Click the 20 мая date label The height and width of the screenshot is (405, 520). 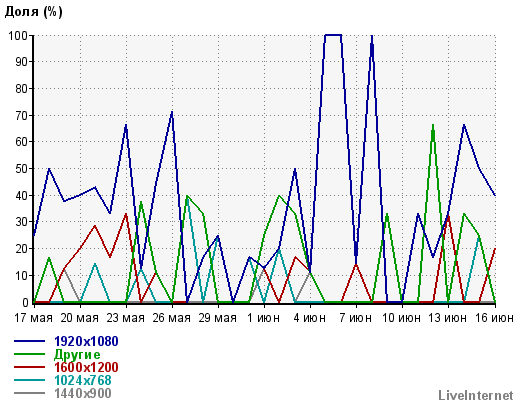tap(80, 318)
